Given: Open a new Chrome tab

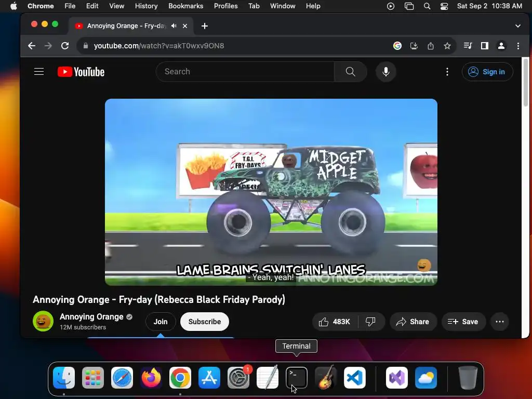Looking at the screenshot, I should 205,26.
